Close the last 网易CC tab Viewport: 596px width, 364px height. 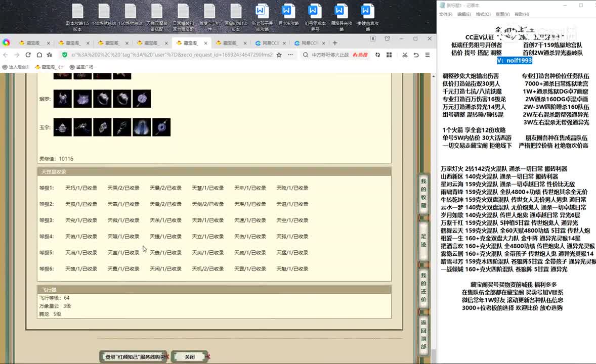coord(323,43)
